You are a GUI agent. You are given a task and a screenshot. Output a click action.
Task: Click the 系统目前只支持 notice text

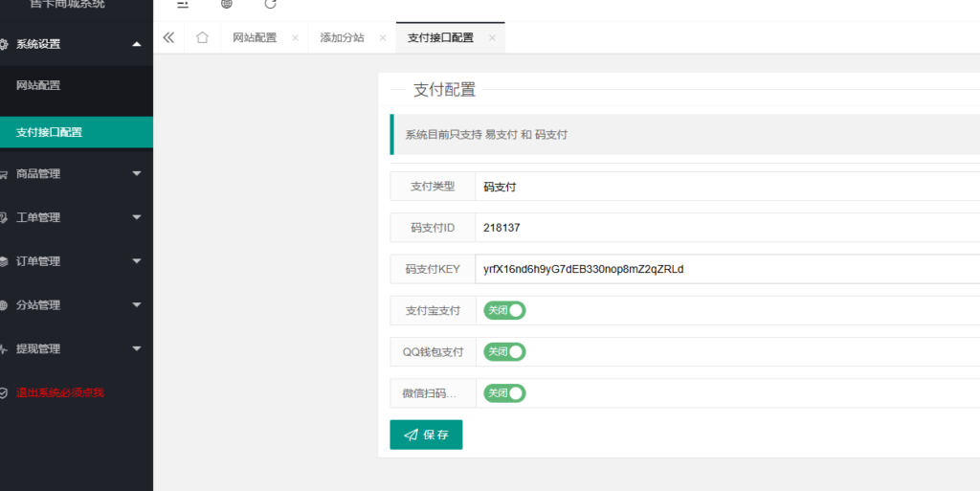tap(486, 134)
